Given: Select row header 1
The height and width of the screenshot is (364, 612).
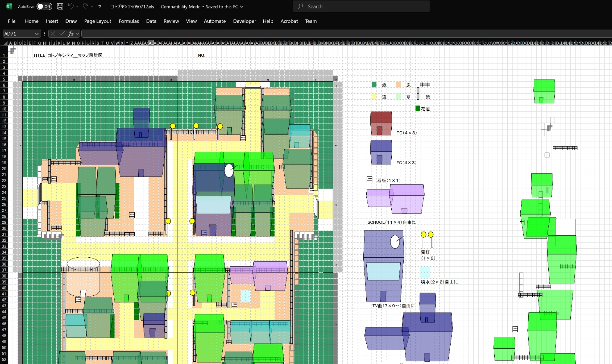Looking at the screenshot, I should click(x=4, y=55).
